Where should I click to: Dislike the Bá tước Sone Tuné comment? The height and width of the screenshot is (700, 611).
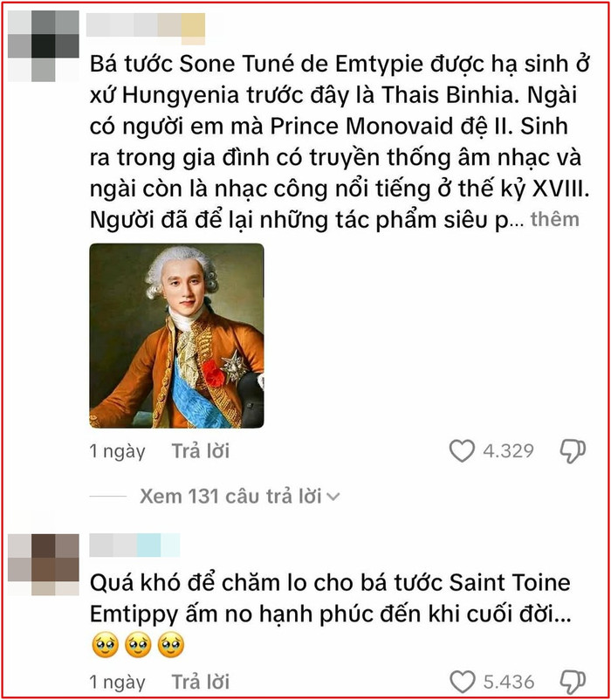(x=573, y=451)
